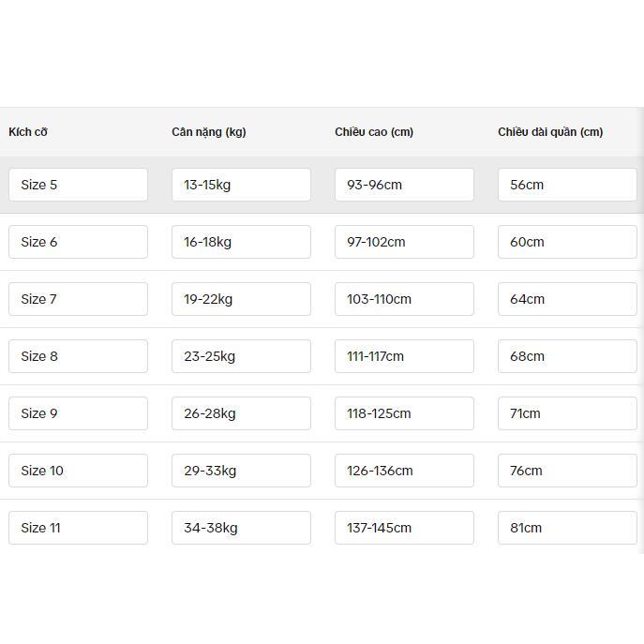
Task: Click the Size 9 field
Action: 78,413
